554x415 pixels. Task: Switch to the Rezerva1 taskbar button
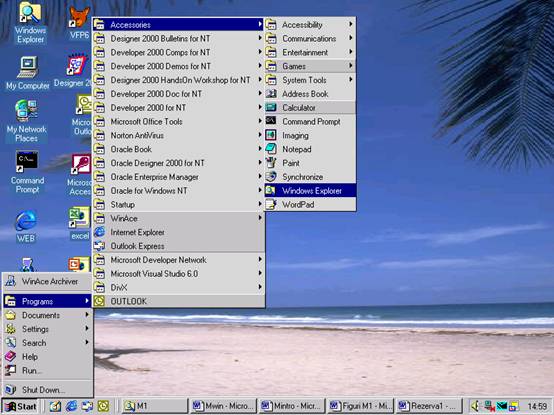tap(429, 406)
